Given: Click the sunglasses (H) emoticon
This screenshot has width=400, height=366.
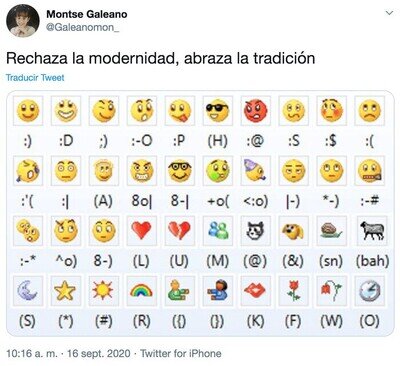Looking at the screenshot, I should [217, 111].
